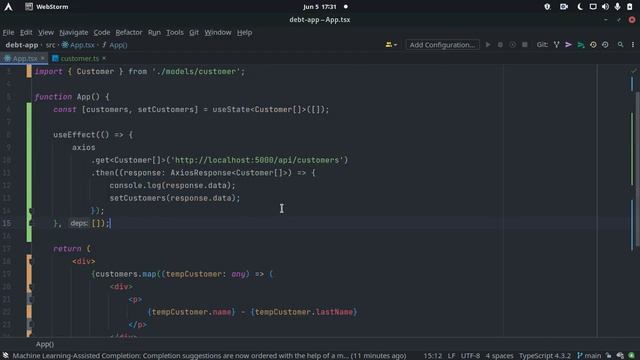Open the toolbar kebab menu icon
Image resolution: width=640 pixels, height=360 pixels.
pos(633,44)
